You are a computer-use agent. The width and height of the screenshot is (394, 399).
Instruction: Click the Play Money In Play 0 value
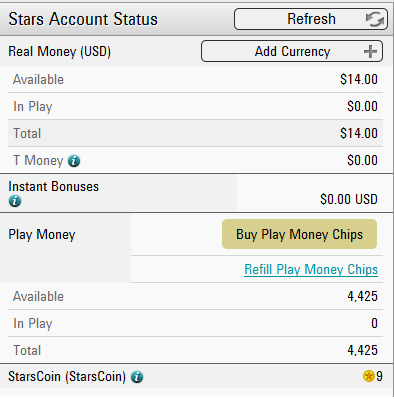(x=374, y=323)
